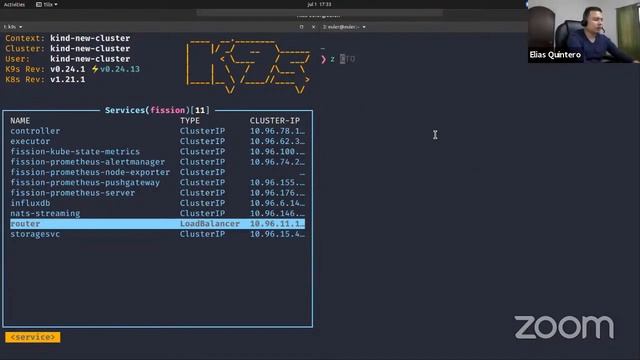Open the Activities overview

(x=14, y=4)
